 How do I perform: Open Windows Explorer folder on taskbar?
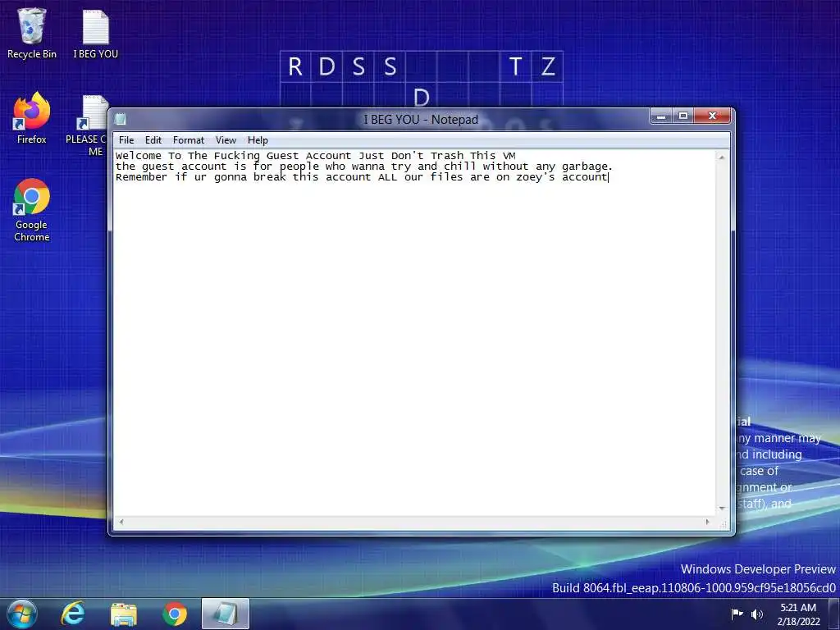click(123, 614)
